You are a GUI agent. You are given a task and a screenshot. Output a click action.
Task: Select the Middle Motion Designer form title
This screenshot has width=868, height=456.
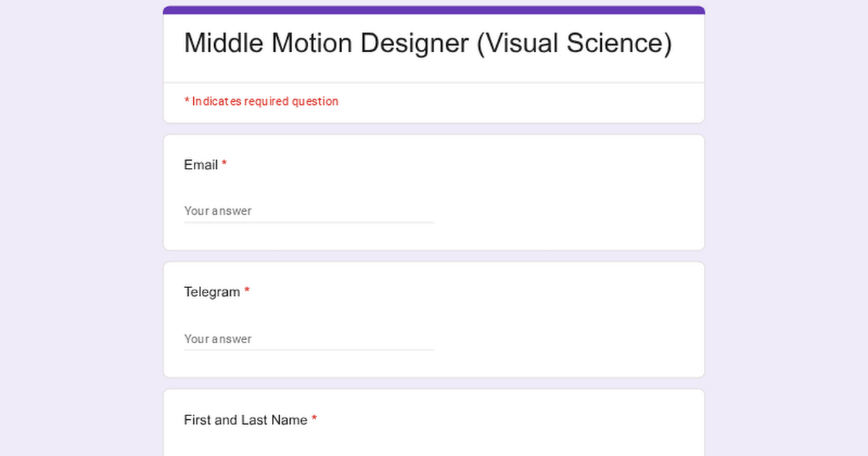(x=427, y=43)
